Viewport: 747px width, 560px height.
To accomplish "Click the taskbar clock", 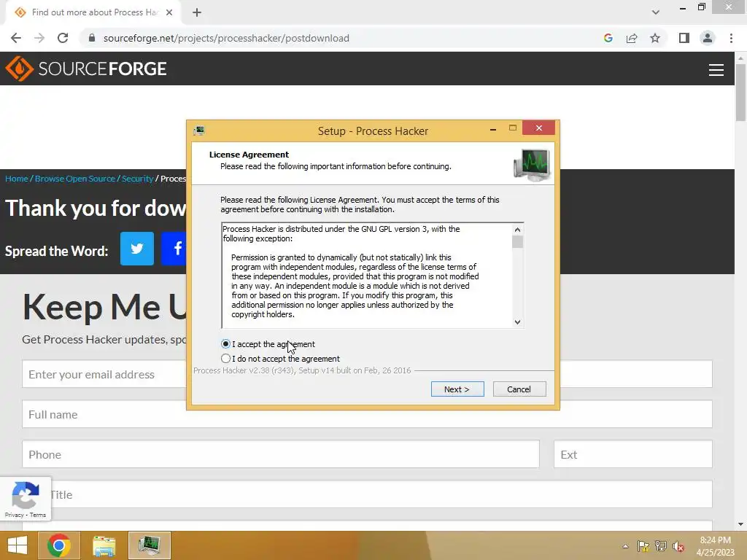I will point(715,546).
